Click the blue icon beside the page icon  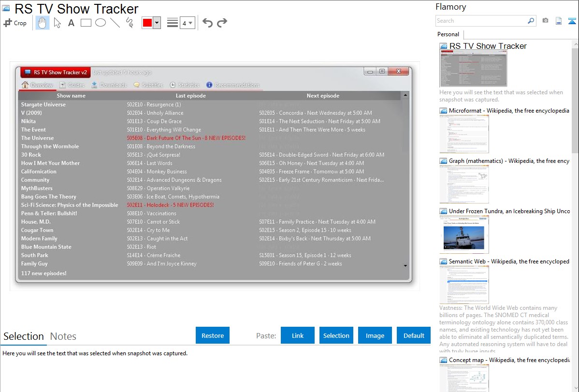[572, 21]
